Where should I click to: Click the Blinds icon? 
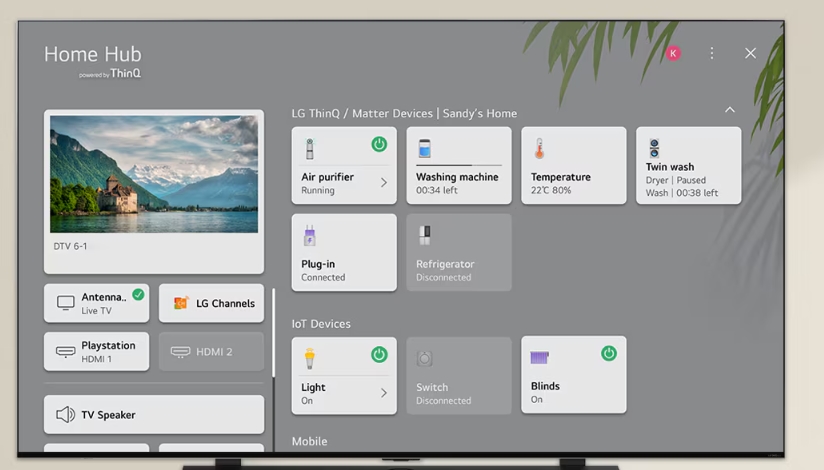pyautogui.click(x=540, y=358)
